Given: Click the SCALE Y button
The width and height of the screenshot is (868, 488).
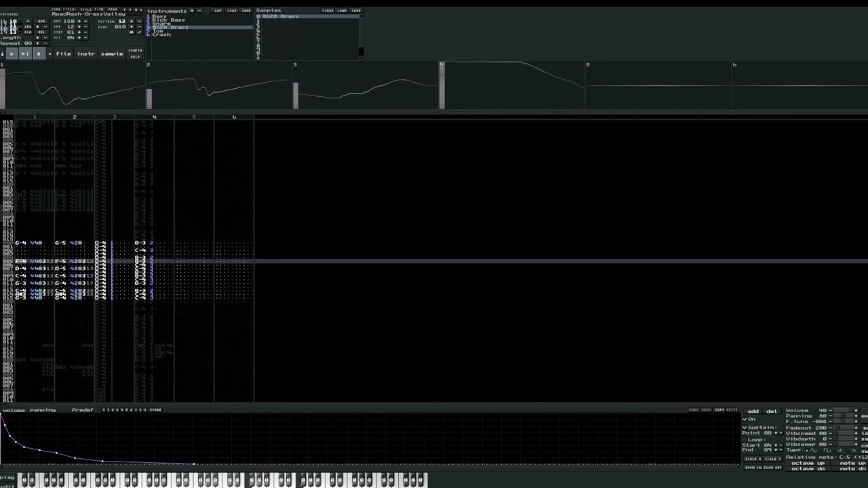Looking at the screenshot, I should pos(772,459).
